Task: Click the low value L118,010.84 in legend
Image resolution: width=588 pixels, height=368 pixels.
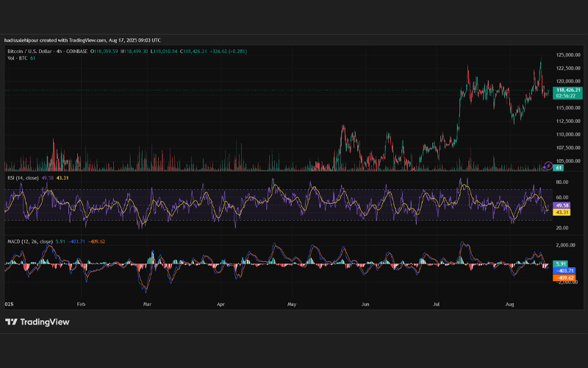Action: coord(164,52)
